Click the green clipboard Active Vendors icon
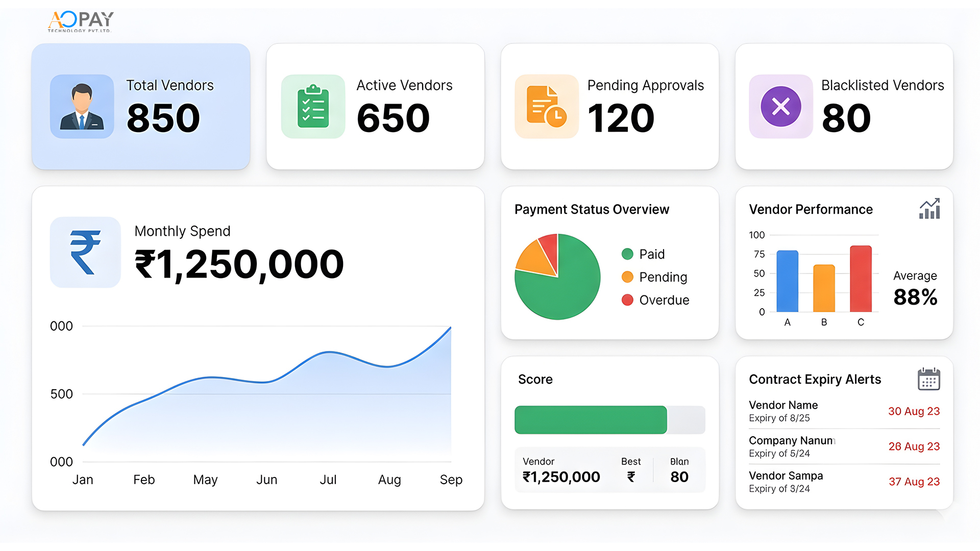The image size is (980, 551). (x=313, y=107)
